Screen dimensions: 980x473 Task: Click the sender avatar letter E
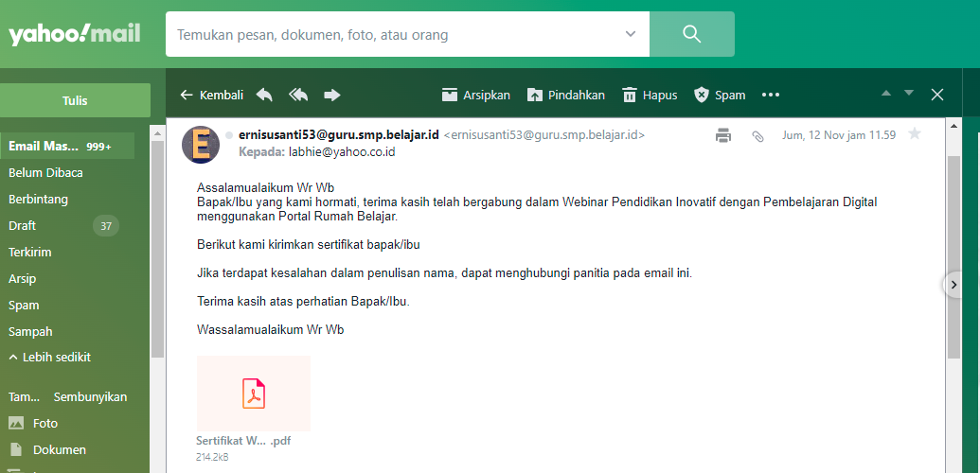pyautogui.click(x=201, y=145)
